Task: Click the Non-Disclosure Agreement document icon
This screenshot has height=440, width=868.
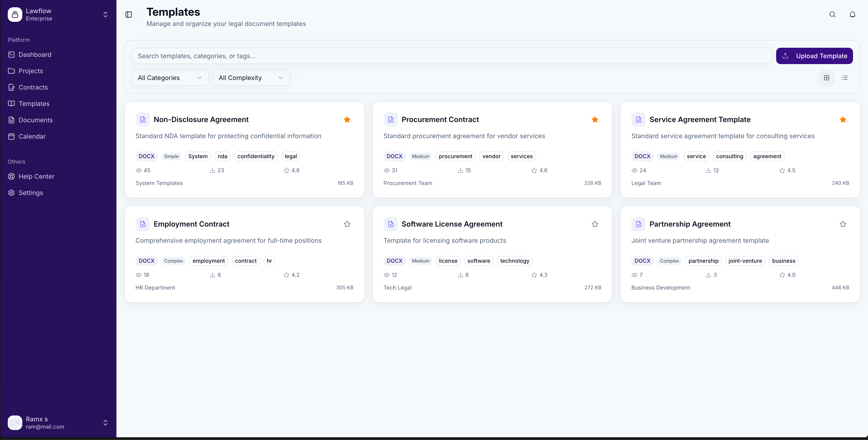Action: 143,120
